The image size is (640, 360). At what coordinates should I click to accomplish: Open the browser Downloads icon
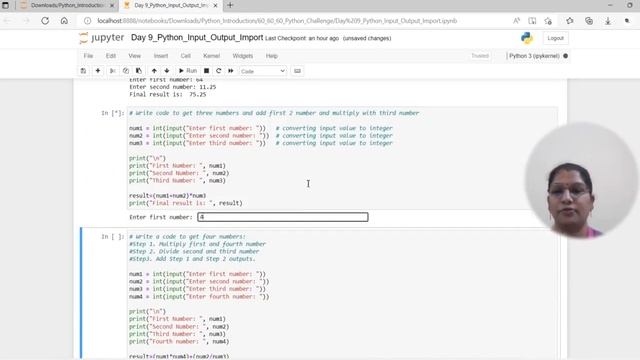point(608,21)
